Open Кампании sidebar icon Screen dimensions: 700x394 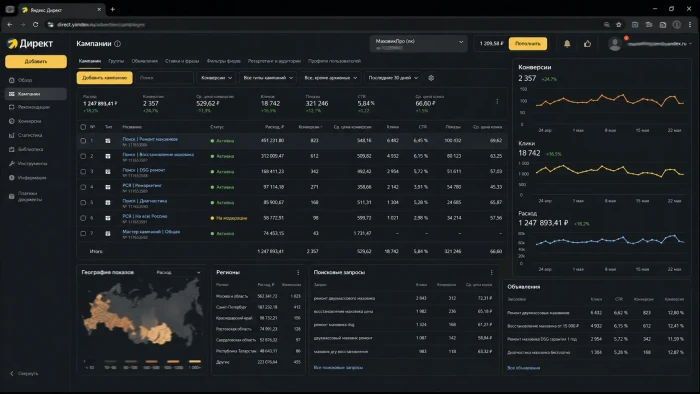tap(12, 94)
